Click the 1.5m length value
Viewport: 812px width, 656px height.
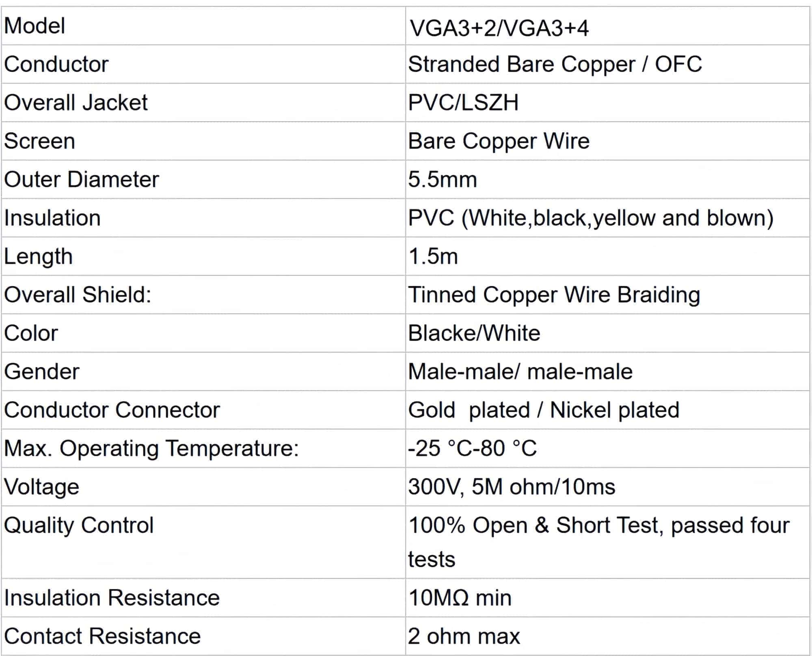coord(433,256)
